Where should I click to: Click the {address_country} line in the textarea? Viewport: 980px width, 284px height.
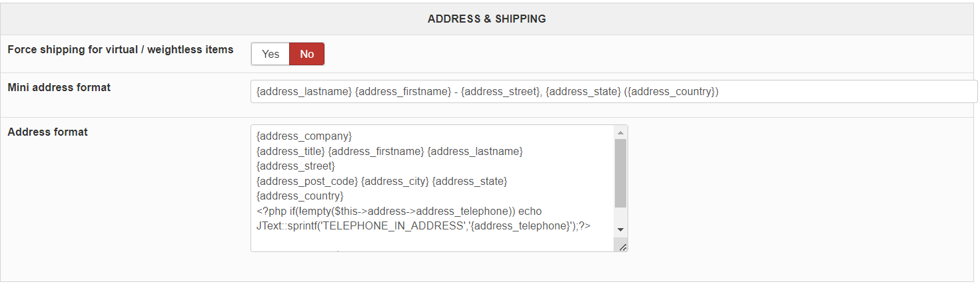(300, 196)
